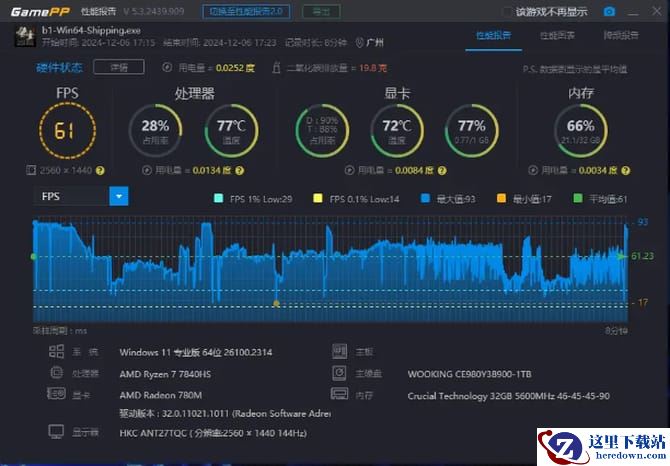Click the system icon beside Windows 11
This screenshot has height=466, width=670.
tap(56, 352)
